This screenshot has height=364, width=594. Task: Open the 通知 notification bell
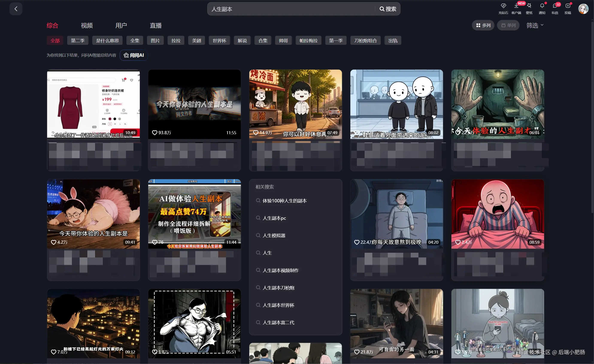542,8
